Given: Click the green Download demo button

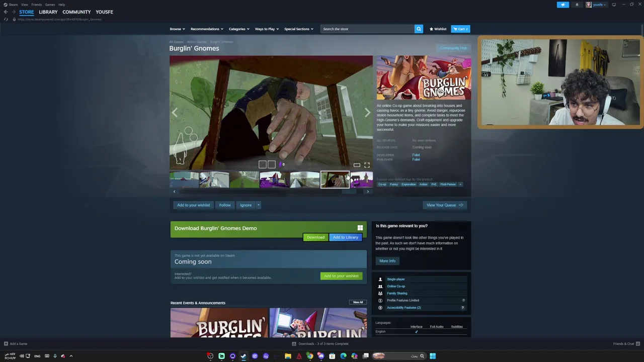Looking at the screenshot, I should (315, 237).
